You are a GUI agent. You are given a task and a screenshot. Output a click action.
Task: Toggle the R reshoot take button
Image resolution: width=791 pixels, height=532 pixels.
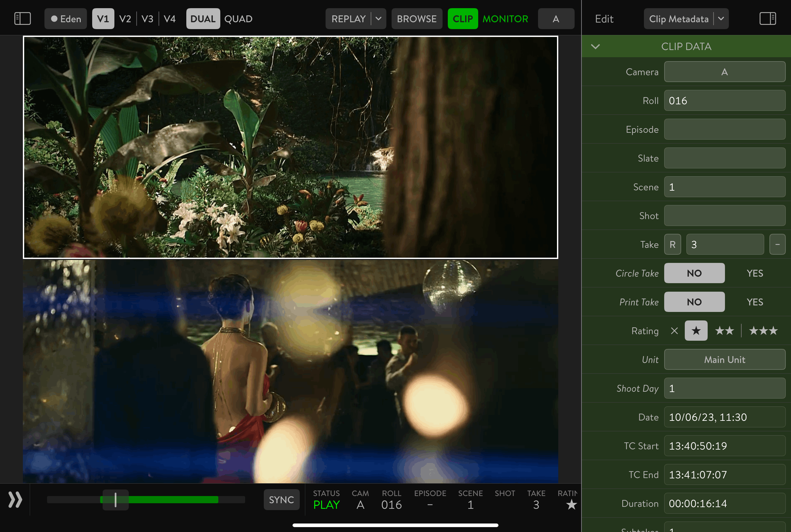(672, 245)
